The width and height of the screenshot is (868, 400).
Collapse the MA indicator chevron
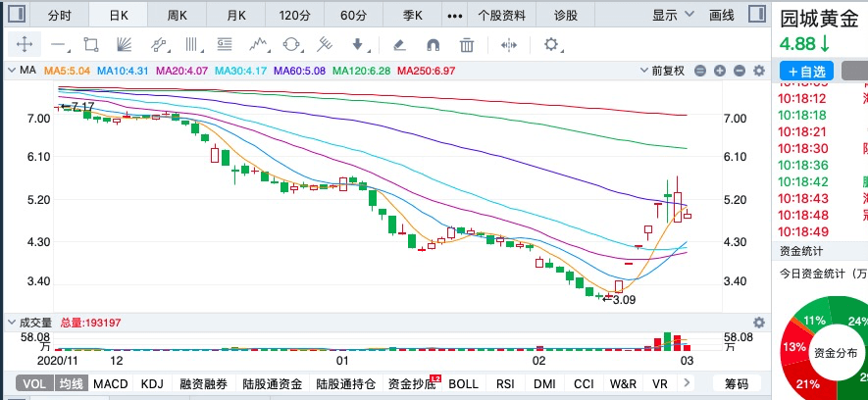point(13,71)
